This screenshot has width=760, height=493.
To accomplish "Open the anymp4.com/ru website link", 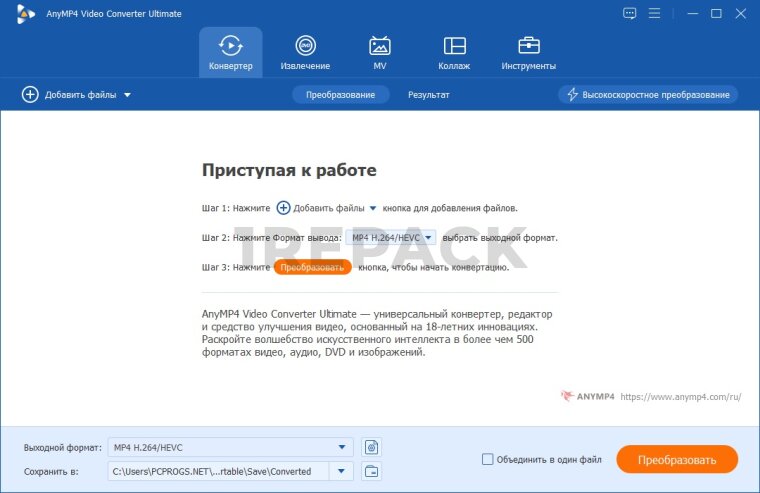I will [680, 397].
